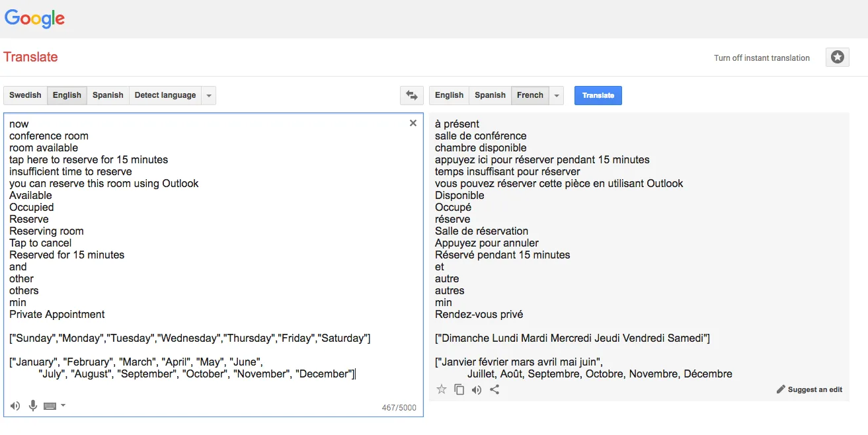This screenshot has height=435, width=868.
Task: Click 'salle de conférence' in translation
Action: click(x=481, y=136)
